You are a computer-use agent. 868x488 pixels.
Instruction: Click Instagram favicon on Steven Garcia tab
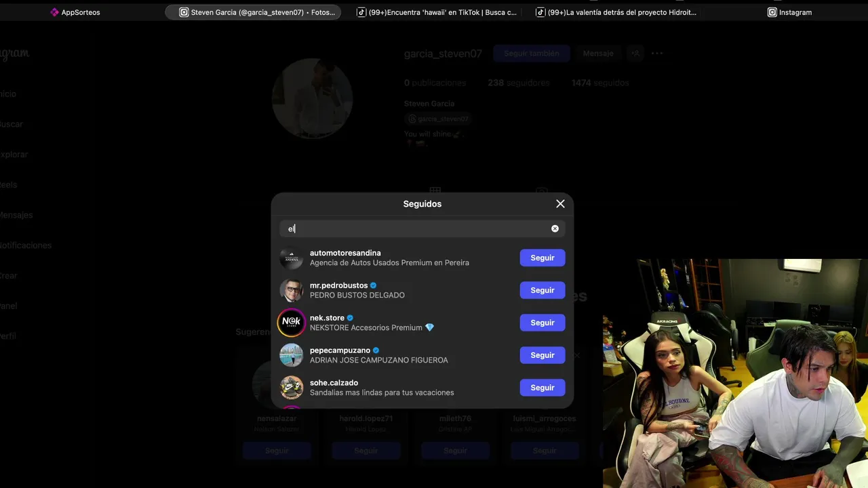pos(184,12)
